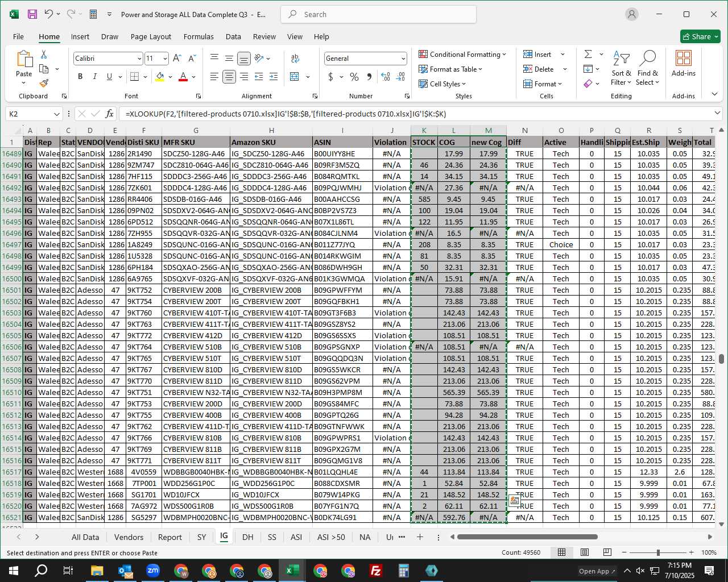
Task: Expand the formula bar
Action: 717,114
